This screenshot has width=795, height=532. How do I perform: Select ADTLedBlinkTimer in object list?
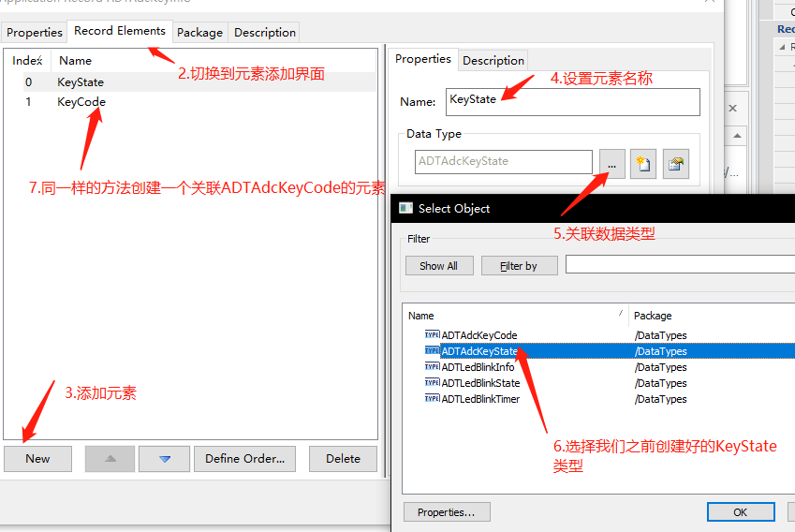480,399
